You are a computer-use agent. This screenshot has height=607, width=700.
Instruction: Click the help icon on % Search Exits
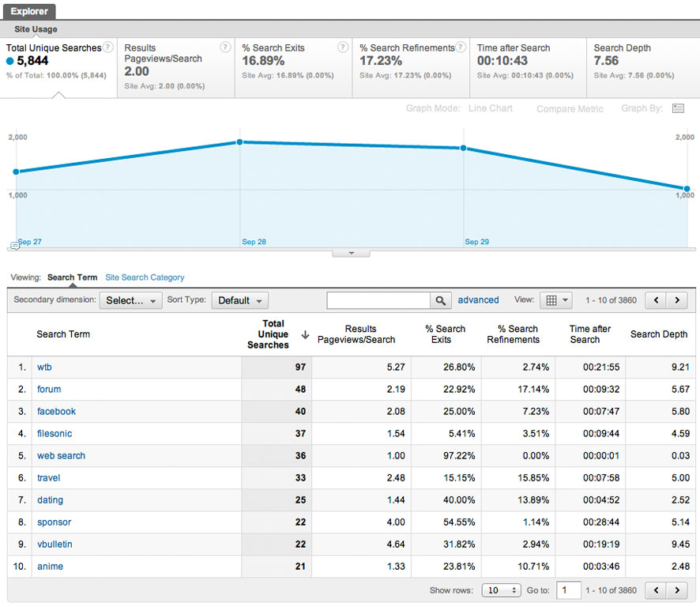(343, 47)
